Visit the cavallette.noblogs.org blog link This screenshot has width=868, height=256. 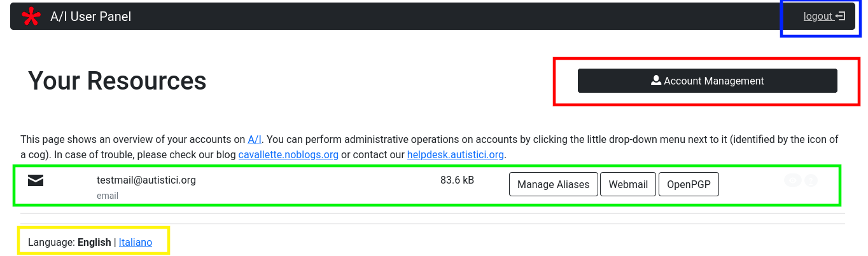(288, 154)
